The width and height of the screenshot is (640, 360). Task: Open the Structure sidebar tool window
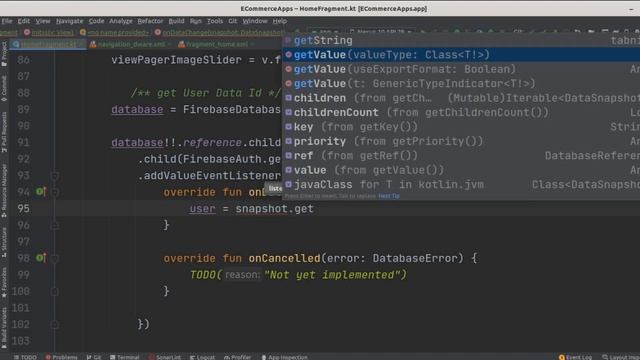click(4, 242)
